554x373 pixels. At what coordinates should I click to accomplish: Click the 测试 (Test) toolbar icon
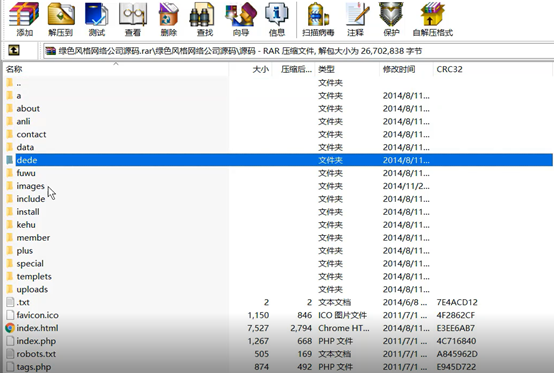[97, 19]
